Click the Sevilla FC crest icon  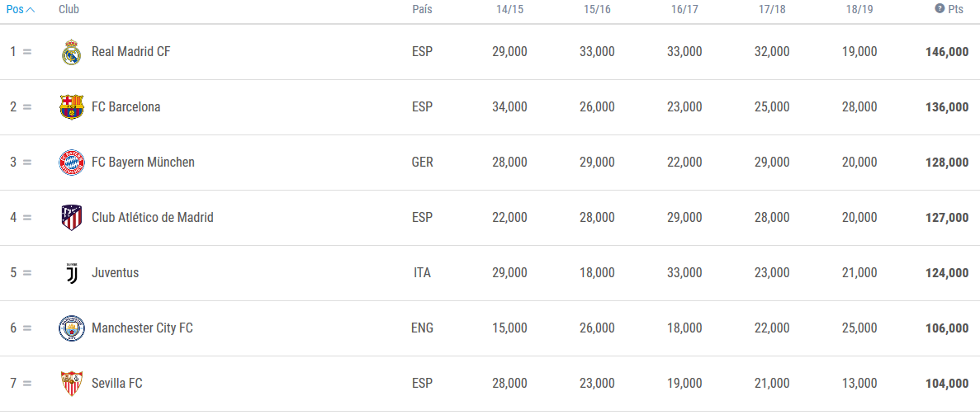click(x=71, y=383)
